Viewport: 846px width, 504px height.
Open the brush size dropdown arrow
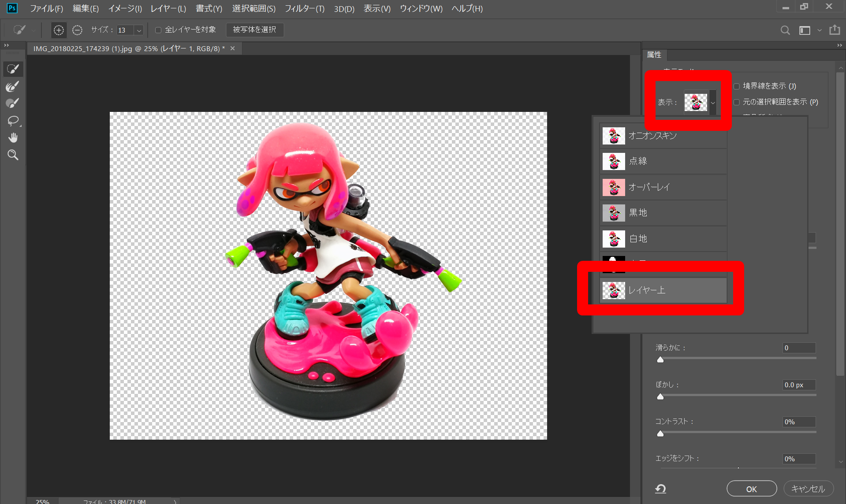coord(139,30)
